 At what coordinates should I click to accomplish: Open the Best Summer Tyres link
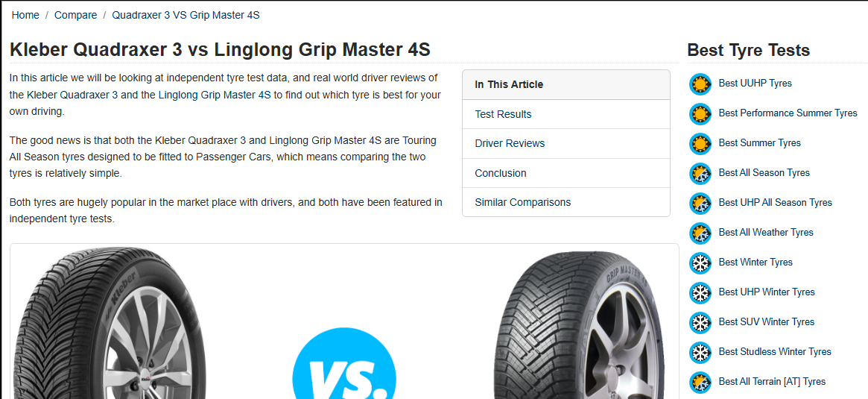pos(759,143)
